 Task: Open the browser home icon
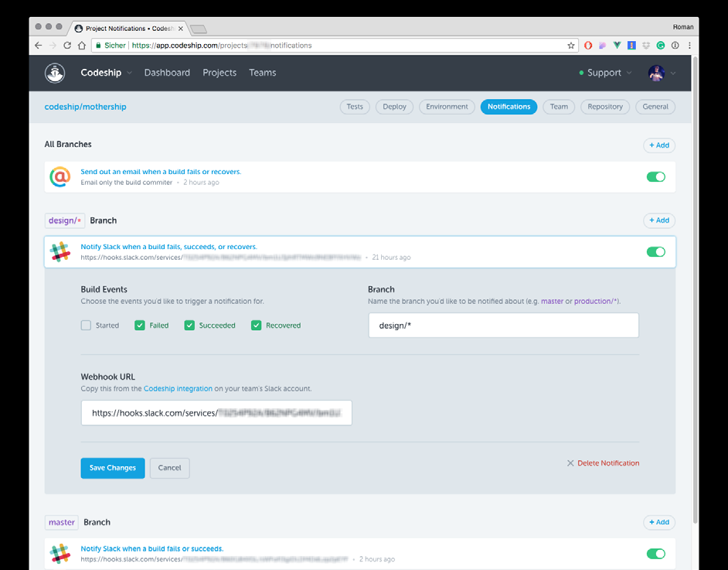coord(82,46)
